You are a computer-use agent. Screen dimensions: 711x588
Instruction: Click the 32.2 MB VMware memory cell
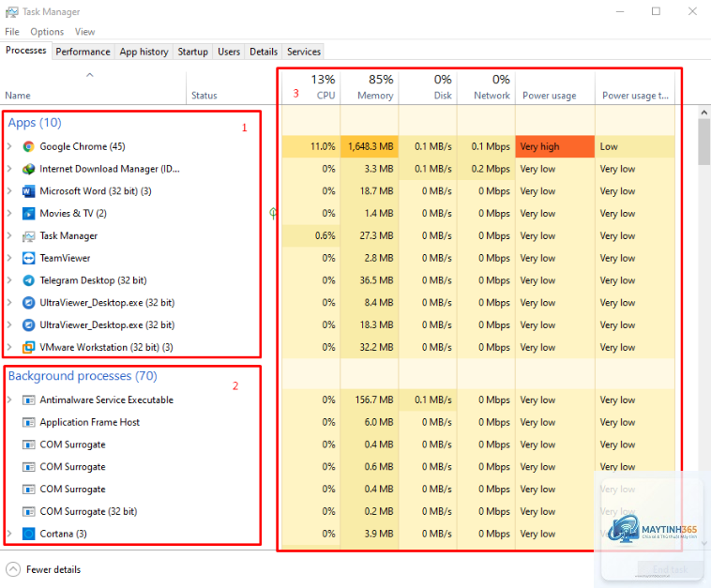[370, 347]
